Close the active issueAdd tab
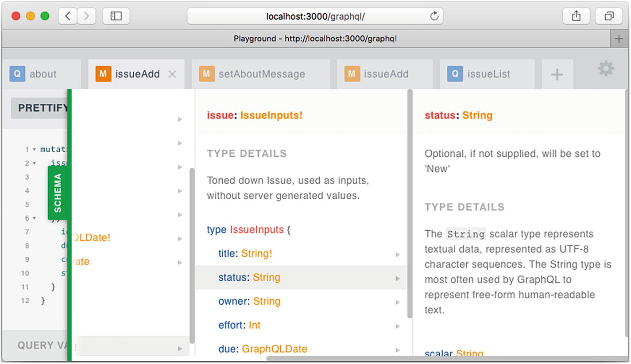 pyautogui.click(x=172, y=74)
